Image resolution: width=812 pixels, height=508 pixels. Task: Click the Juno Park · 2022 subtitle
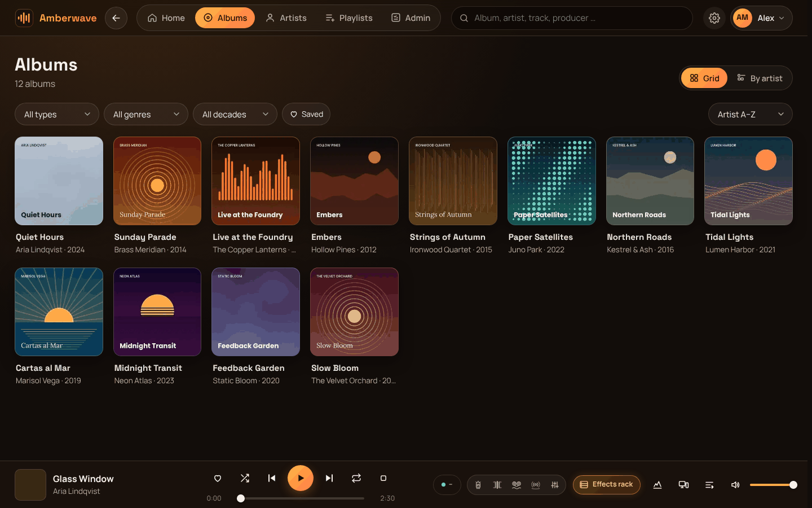tap(536, 249)
